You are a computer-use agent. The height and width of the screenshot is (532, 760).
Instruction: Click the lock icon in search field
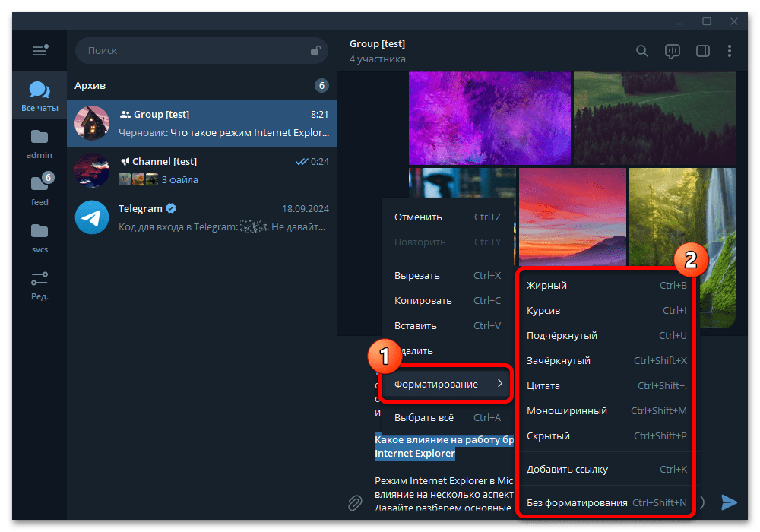315,50
